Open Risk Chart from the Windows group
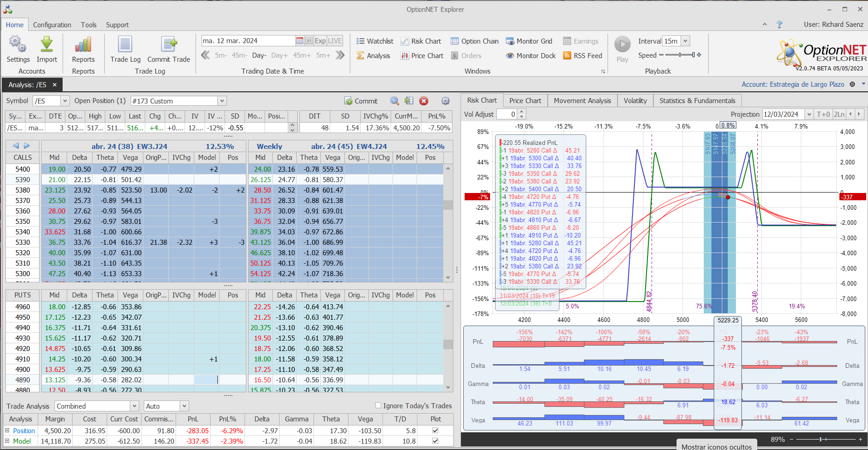Image resolution: width=868 pixels, height=450 pixels. click(x=421, y=41)
